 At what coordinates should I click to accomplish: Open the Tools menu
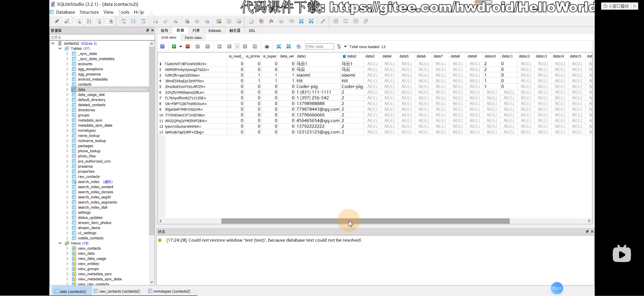(x=123, y=12)
